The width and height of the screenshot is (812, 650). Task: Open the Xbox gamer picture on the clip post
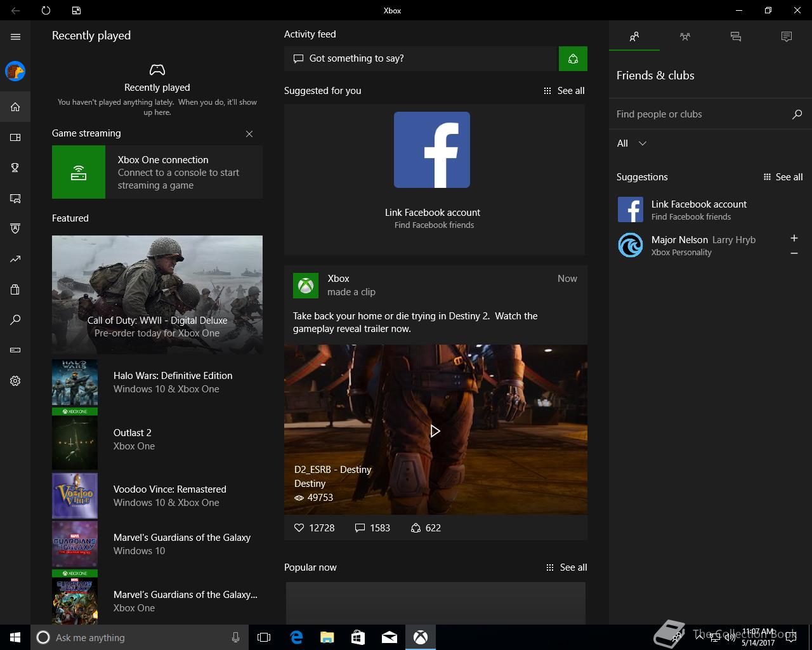coord(306,286)
